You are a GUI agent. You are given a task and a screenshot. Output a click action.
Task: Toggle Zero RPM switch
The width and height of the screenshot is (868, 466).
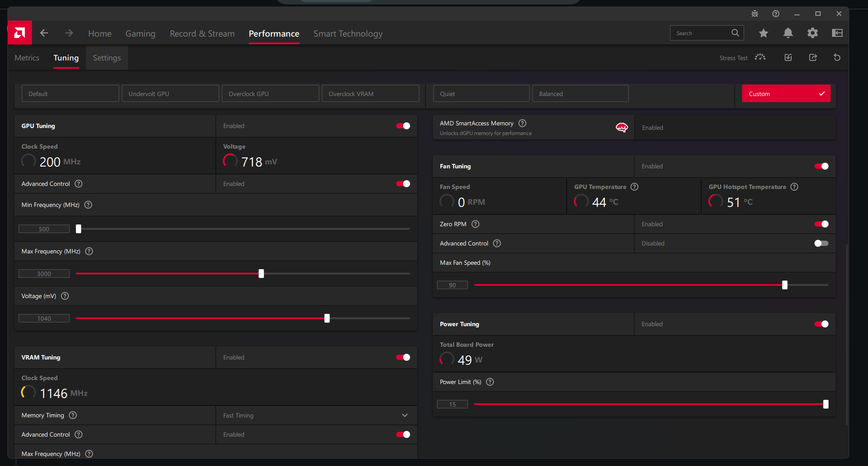coord(822,224)
